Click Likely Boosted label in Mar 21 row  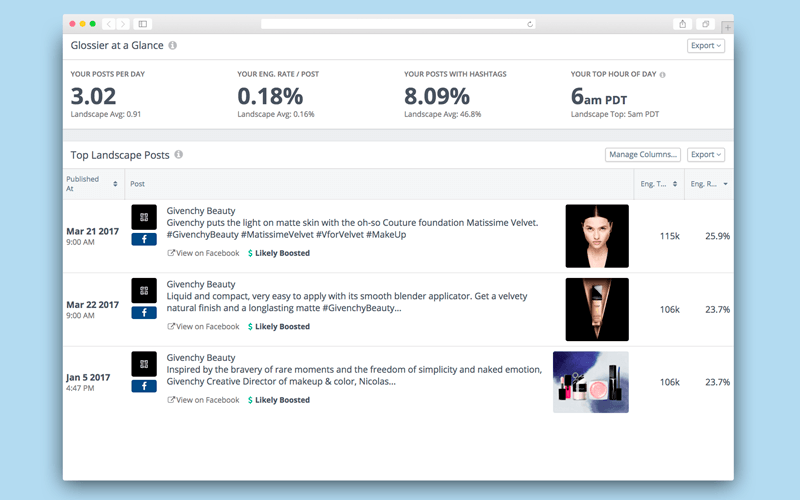(279, 253)
